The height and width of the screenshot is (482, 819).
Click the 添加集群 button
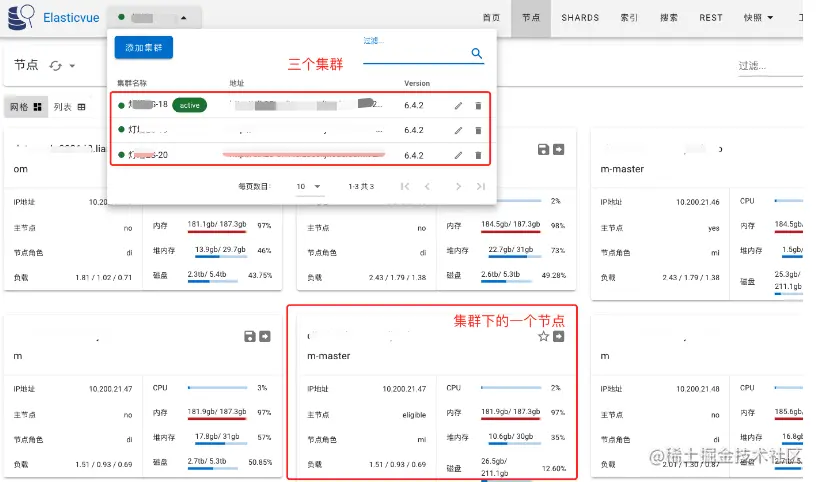[144, 48]
